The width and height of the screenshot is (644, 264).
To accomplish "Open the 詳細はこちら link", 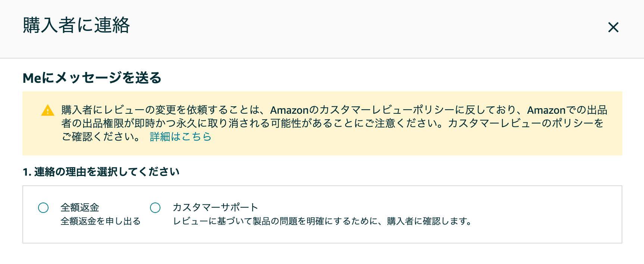I will 181,137.
